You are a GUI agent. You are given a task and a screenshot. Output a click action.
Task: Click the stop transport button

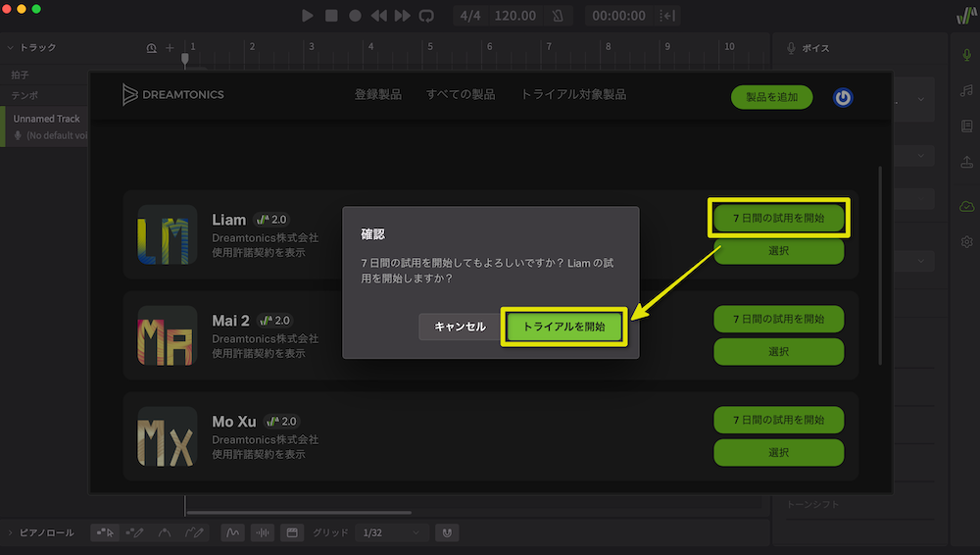pos(331,16)
